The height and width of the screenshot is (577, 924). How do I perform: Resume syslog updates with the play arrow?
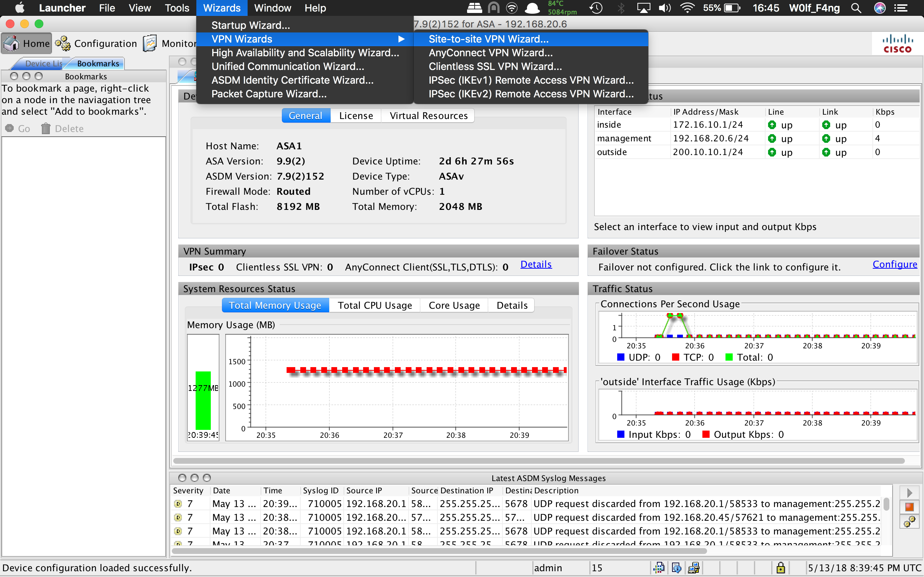(x=910, y=493)
